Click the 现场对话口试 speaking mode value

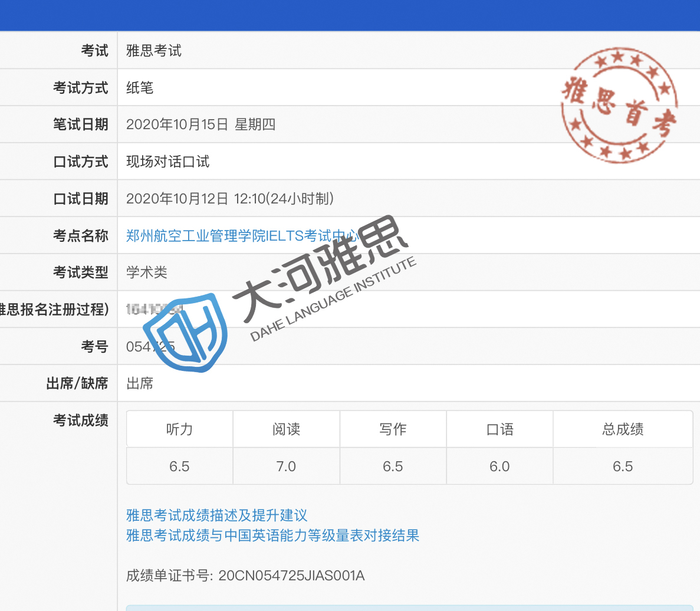tap(168, 161)
